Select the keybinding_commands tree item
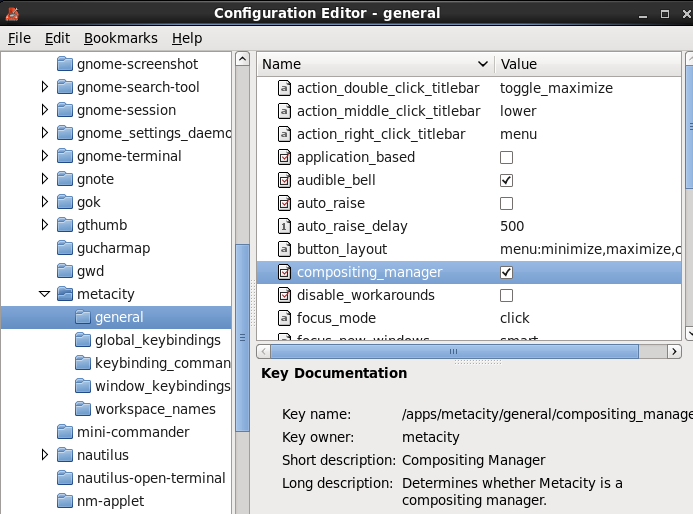The image size is (693, 514). pos(163,363)
